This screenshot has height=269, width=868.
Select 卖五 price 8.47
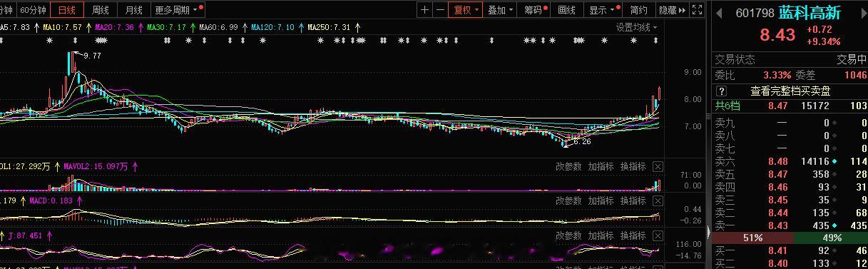[778, 174]
